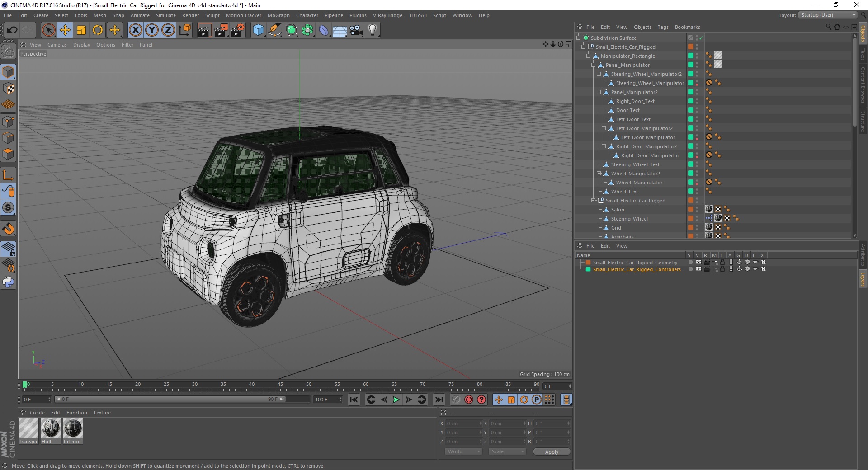868x470 pixels.
Task: Click the X position input field
Action: (463, 423)
